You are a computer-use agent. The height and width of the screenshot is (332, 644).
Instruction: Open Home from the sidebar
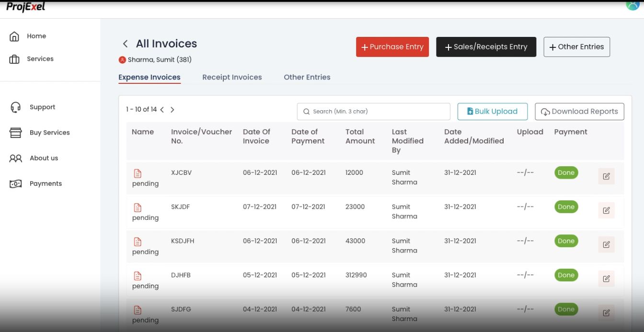pyautogui.click(x=27, y=36)
